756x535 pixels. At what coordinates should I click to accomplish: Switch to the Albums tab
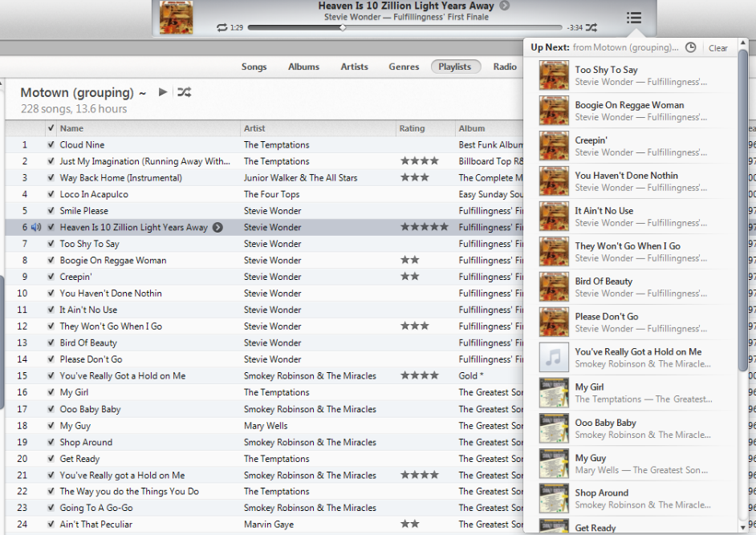click(x=303, y=67)
